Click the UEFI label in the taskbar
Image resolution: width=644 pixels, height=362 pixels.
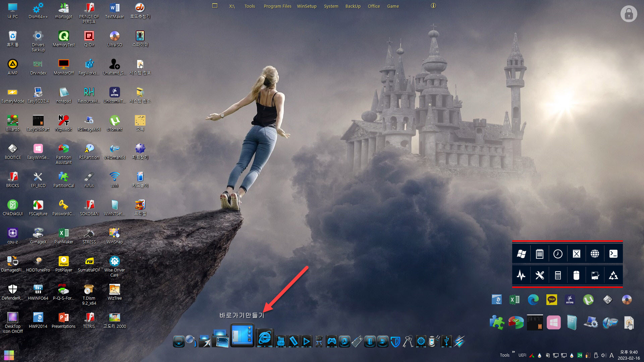522,355
